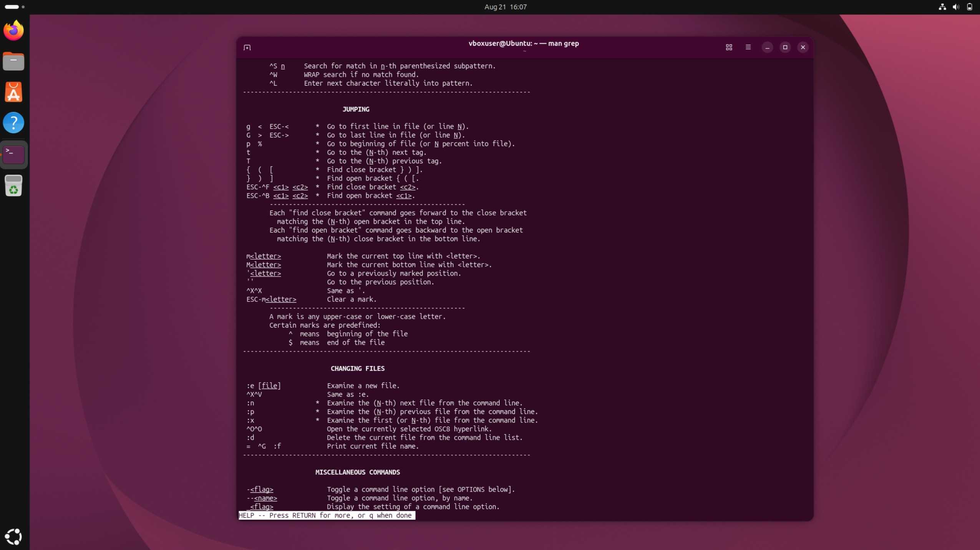This screenshot has width=980, height=550.
Task: Click 'Each "find open bracket" command' line
Action: point(396,230)
